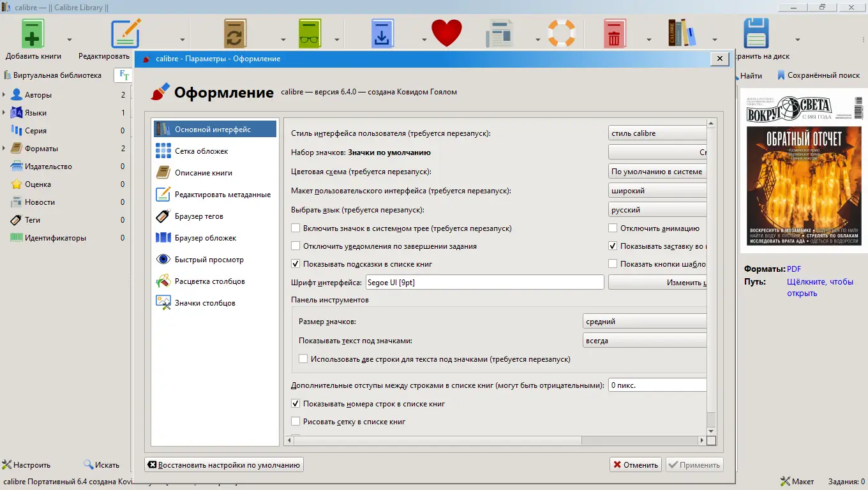Screen dimensions: 868x490
Task: Uncheck the Показывать заставку checkbox
Action: point(613,246)
